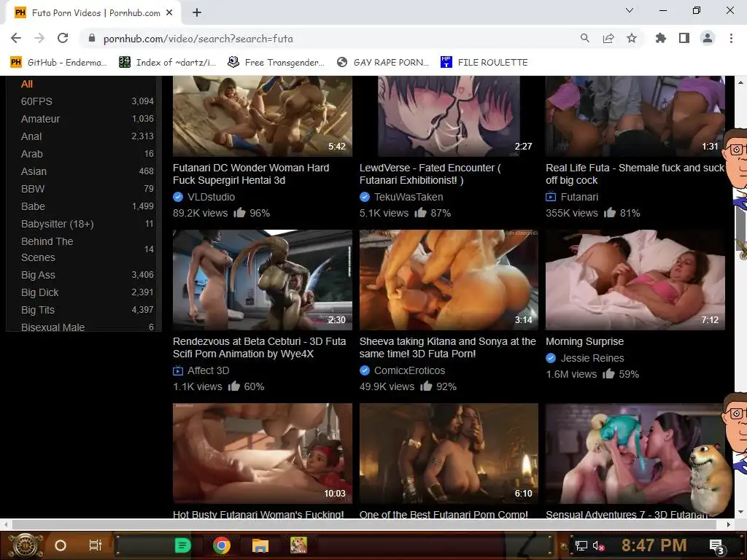This screenshot has width=747, height=560.
Task: Open the VLDstudio uploader link
Action: (211, 197)
